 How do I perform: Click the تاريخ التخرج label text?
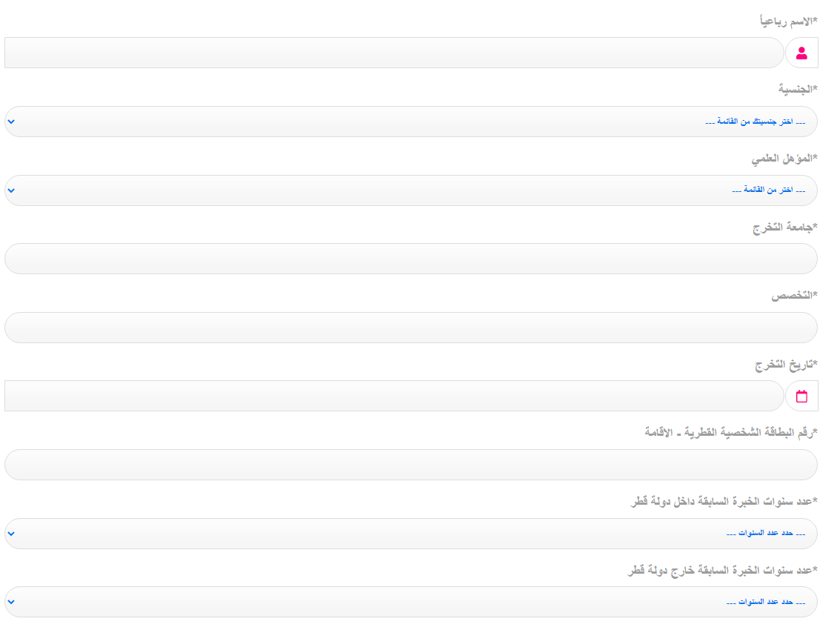pyautogui.click(x=786, y=365)
